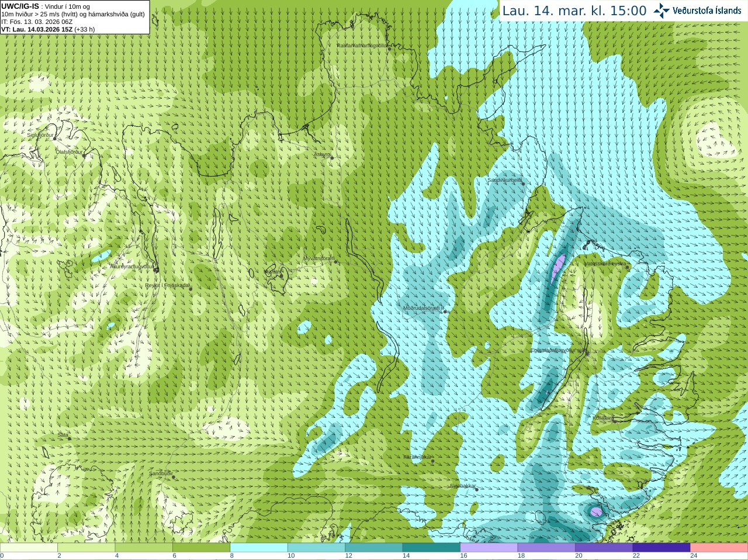Click the Vatnsskarð eystra station label
The width and height of the screenshot is (748, 560).
605,264
